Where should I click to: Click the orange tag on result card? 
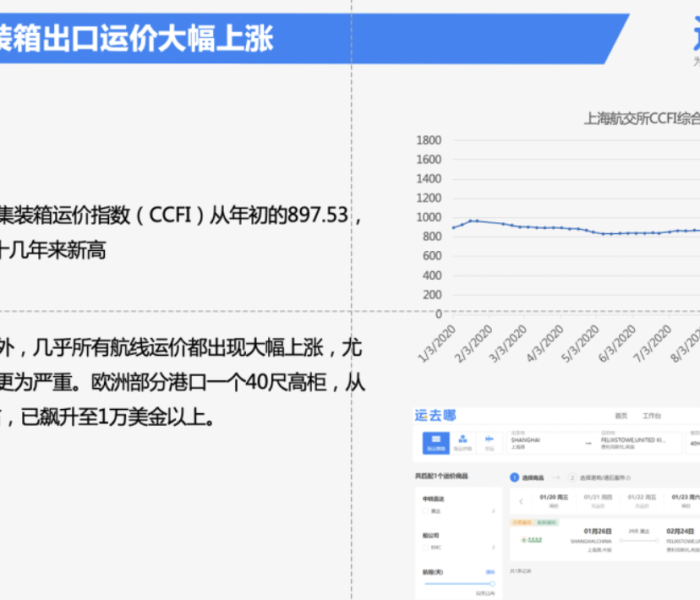click(522, 522)
